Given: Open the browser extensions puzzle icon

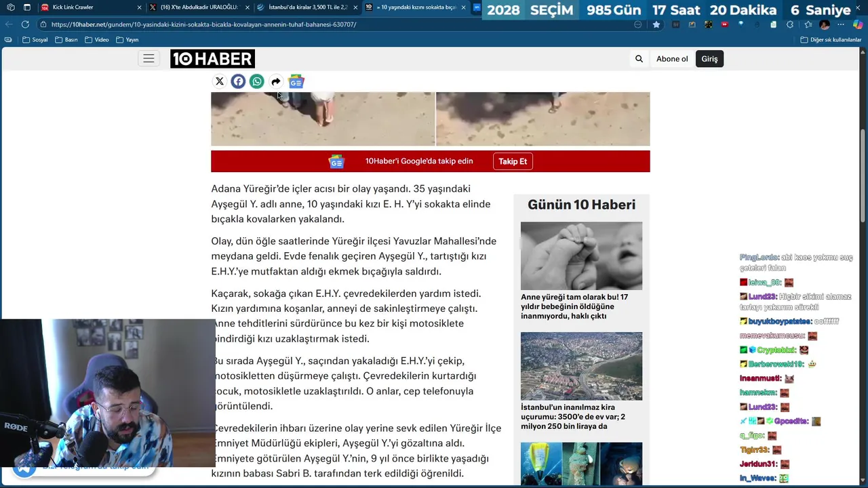Looking at the screenshot, I should point(790,24).
